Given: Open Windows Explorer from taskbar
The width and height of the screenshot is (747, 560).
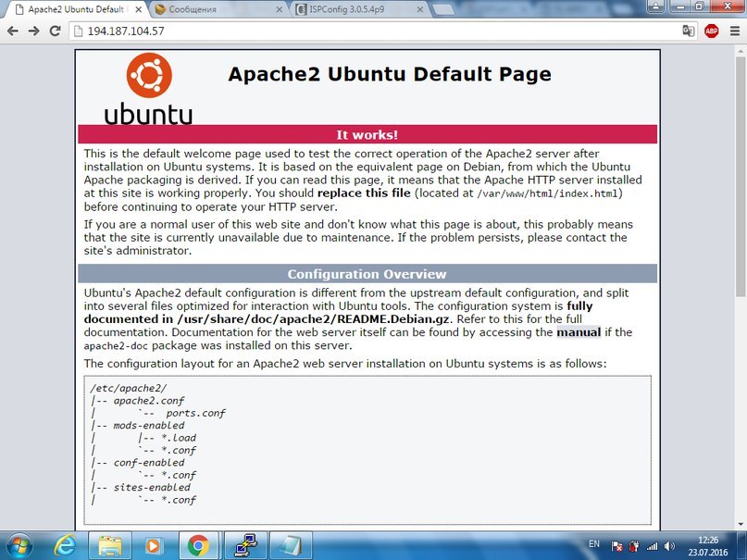Looking at the screenshot, I should click(x=109, y=546).
